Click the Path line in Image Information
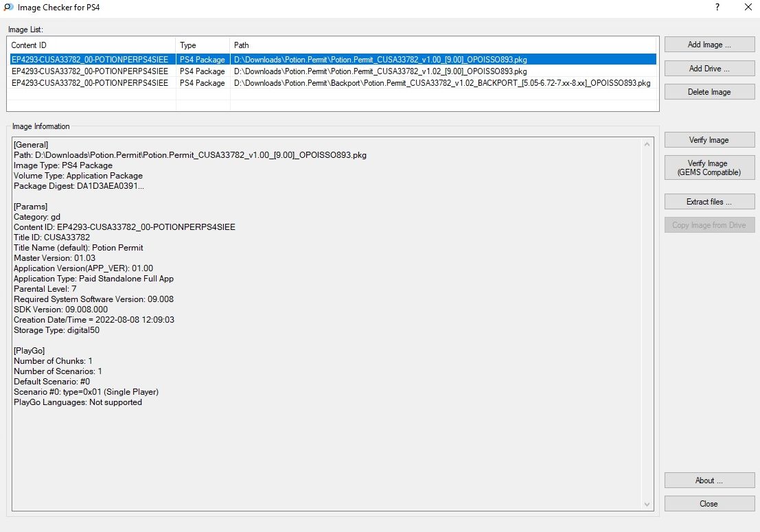This screenshot has height=532, width=760. click(190, 155)
